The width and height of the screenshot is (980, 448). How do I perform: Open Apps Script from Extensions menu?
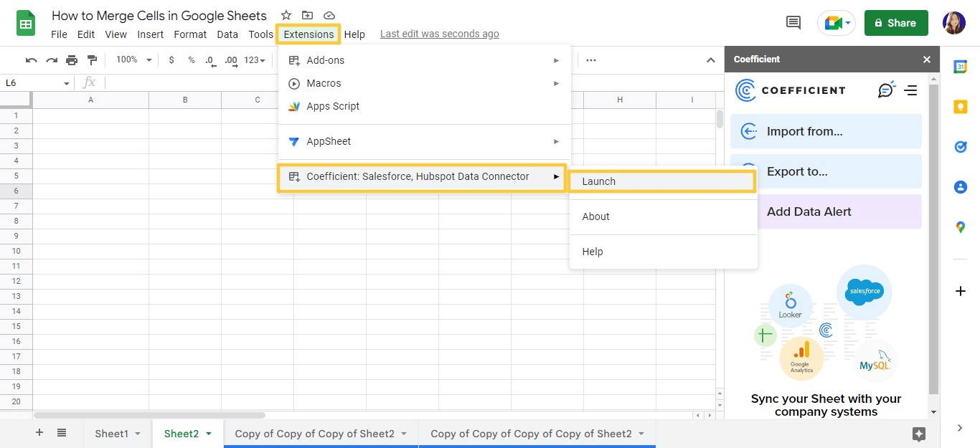coord(333,106)
